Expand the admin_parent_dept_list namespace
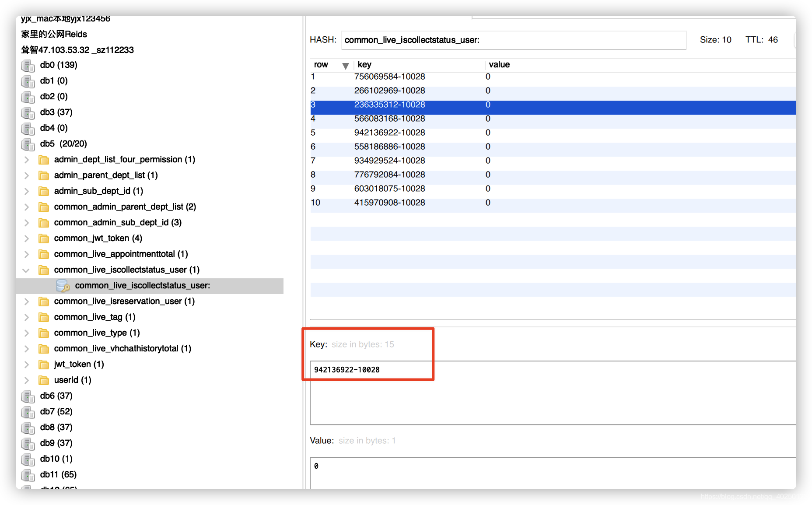The width and height of the screenshot is (812, 505). (x=27, y=175)
